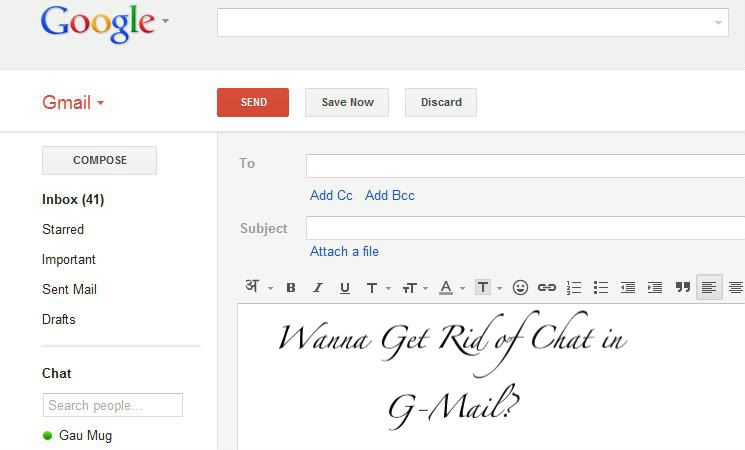
Task: Open text background highlight color picker
Action: [x=483, y=287]
